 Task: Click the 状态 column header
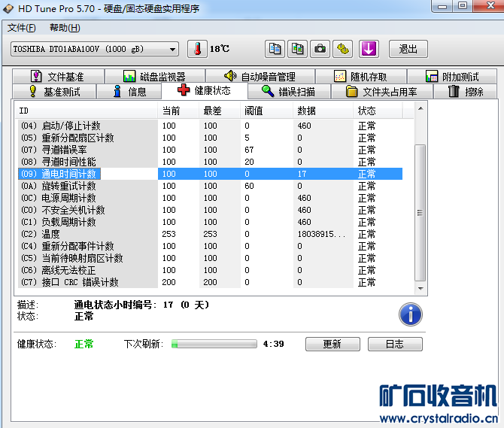click(x=378, y=111)
